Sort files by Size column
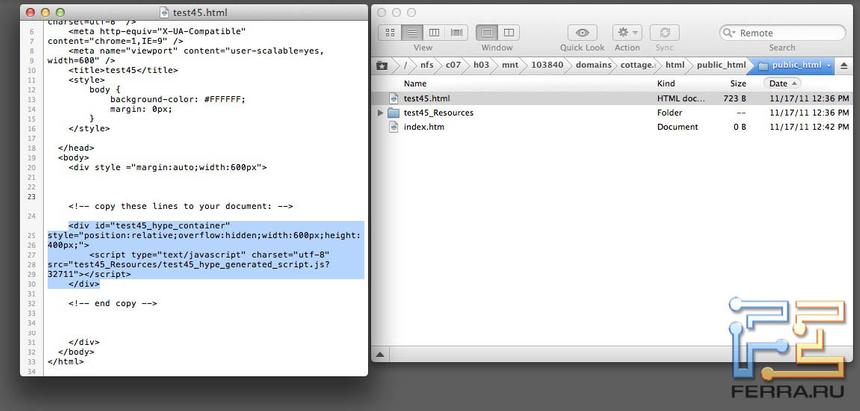Image resolution: width=860 pixels, height=411 pixels. tap(738, 83)
